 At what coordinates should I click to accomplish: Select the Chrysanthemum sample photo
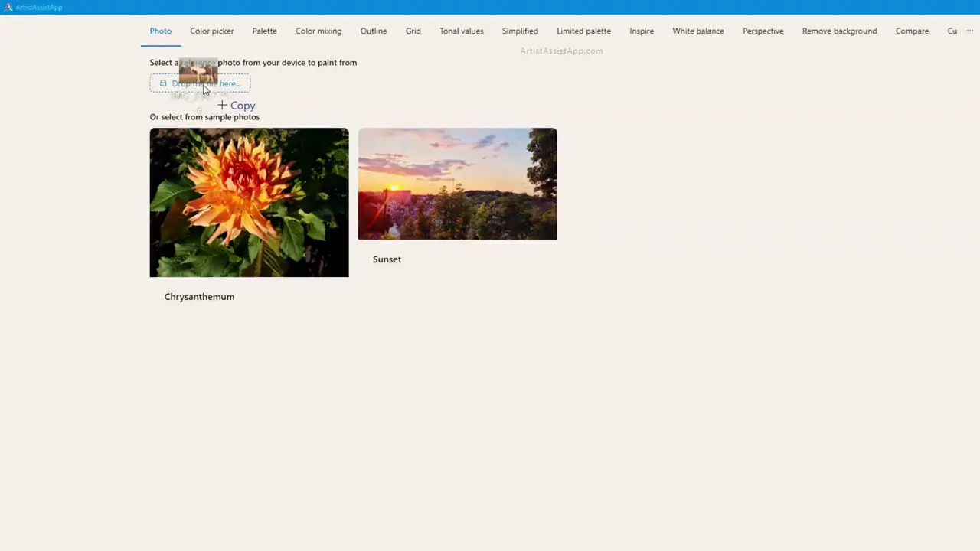pos(249,203)
